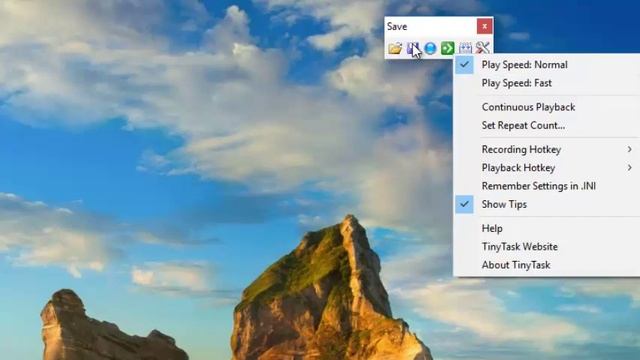Open Set Repeat Count dialog
640x360 pixels.
(x=547, y=125)
